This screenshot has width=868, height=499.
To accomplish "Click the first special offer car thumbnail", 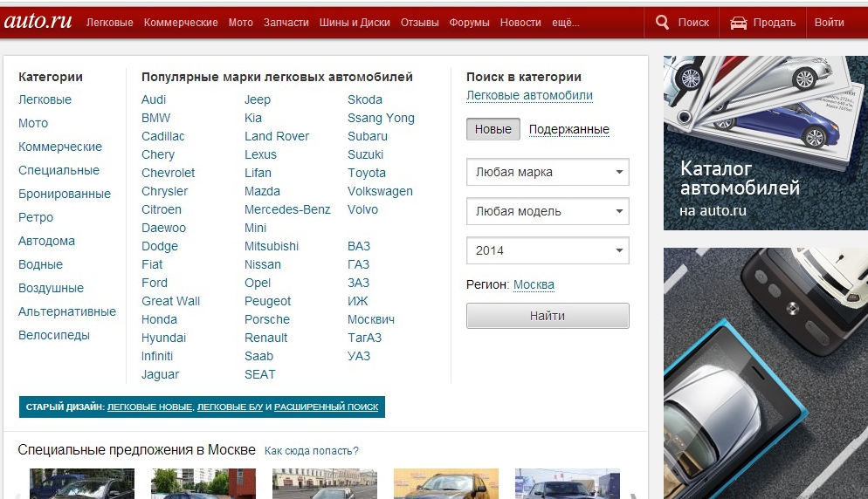I will (82, 484).
